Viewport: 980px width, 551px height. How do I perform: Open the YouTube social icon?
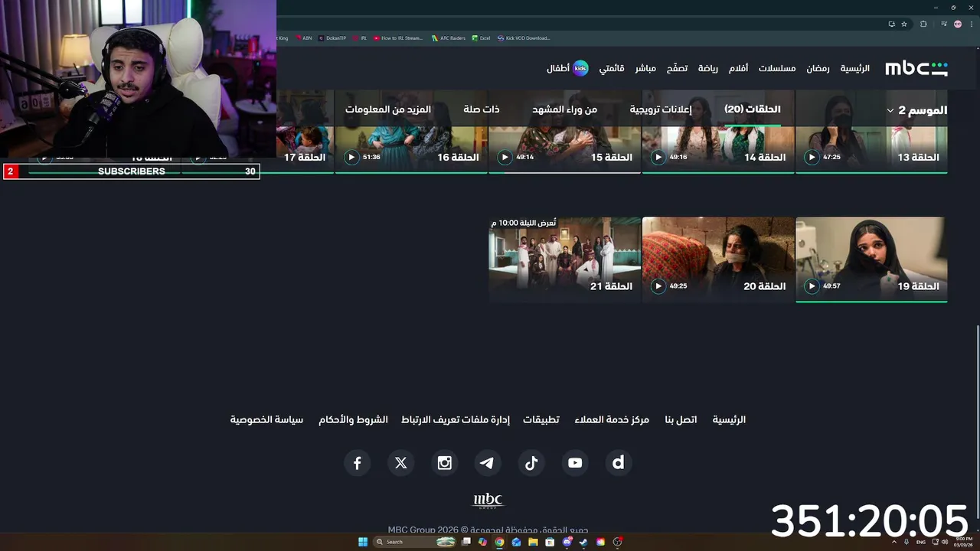(575, 462)
